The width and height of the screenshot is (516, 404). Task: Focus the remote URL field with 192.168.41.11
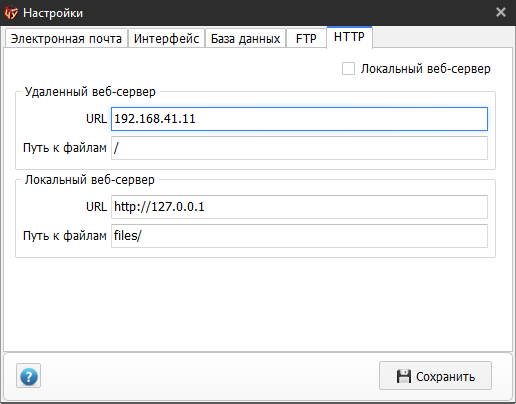(299, 119)
